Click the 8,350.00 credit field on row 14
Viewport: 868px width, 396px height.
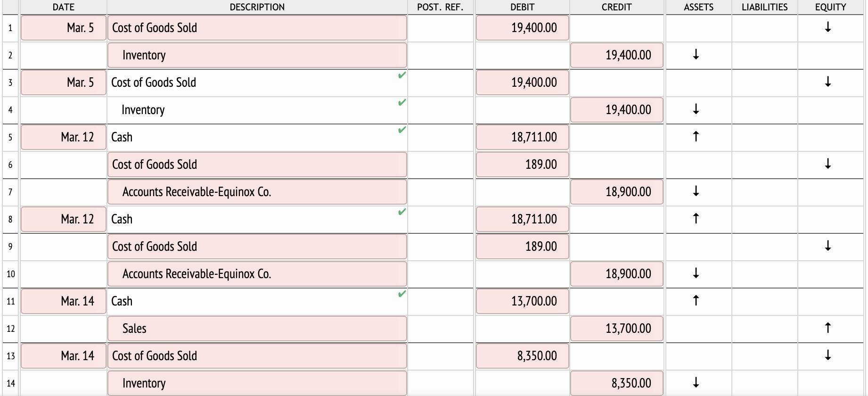point(616,383)
